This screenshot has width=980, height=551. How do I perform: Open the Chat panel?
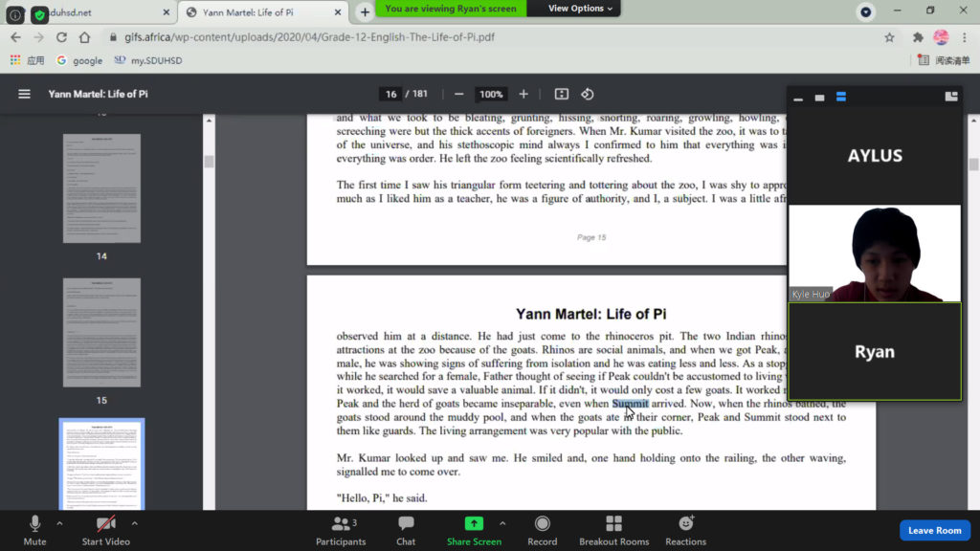click(406, 531)
